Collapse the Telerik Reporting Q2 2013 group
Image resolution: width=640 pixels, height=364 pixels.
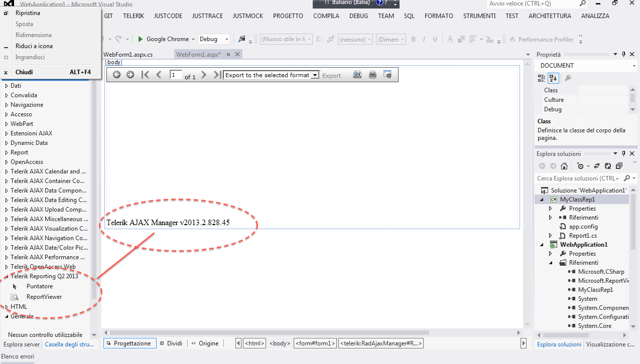[6, 276]
